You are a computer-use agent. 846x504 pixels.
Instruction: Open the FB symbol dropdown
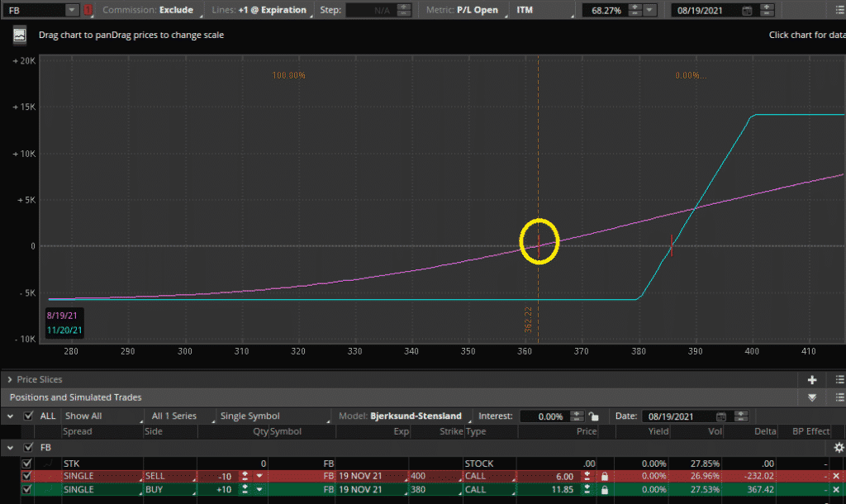coord(72,10)
